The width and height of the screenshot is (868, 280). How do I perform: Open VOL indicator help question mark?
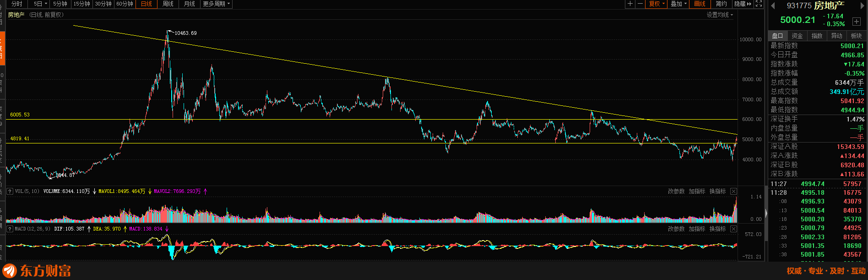click(x=10, y=191)
